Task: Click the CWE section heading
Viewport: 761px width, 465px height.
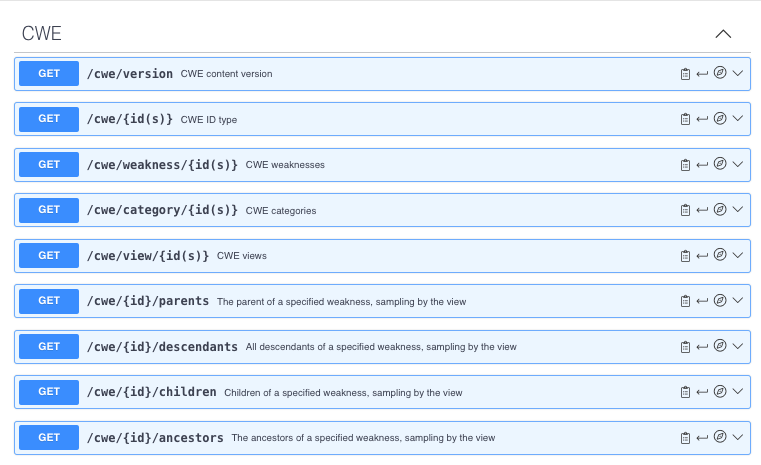Action: pos(42,33)
